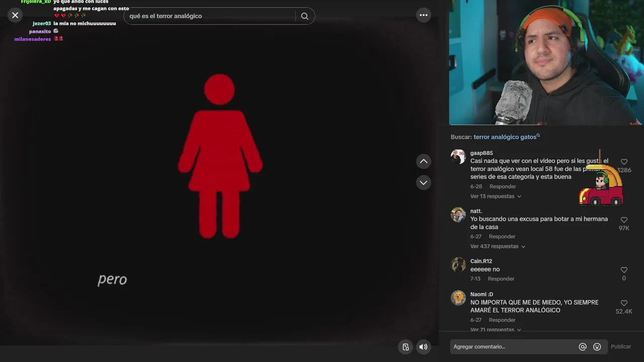Click the username Naomi :D
This screenshot has height=362, width=644.
tap(481, 294)
